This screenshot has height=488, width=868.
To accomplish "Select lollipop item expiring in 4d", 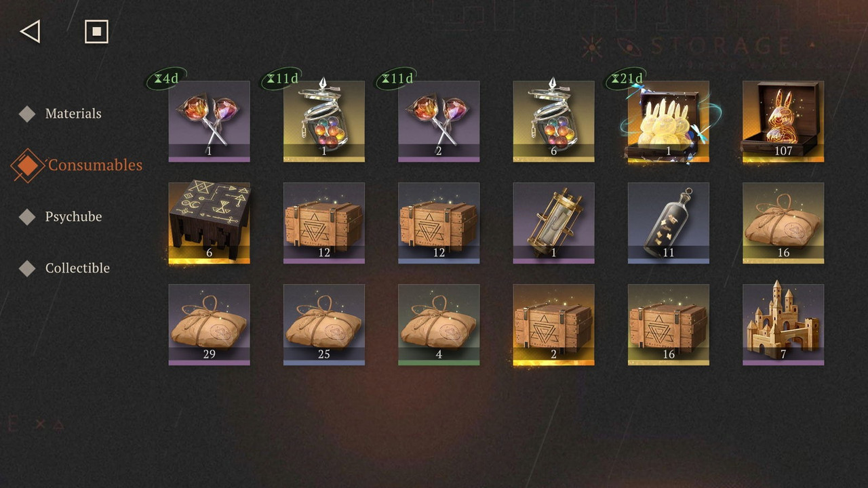I will pyautogui.click(x=209, y=121).
